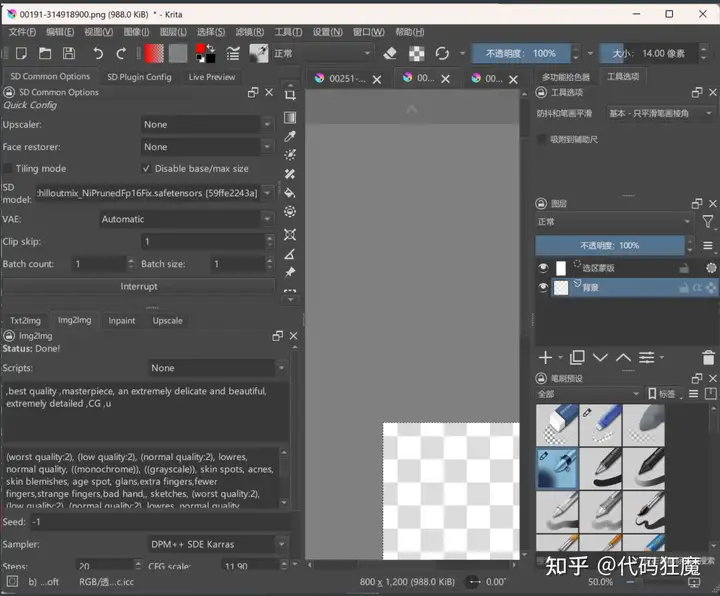This screenshot has width=720, height=596.
Task: Switch to the 多功能拾色器 tab
Action: click(x=566, y=77)
